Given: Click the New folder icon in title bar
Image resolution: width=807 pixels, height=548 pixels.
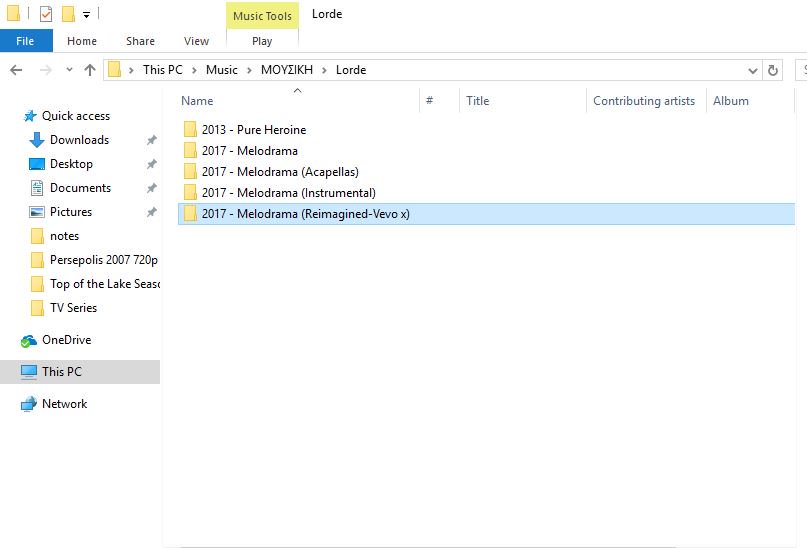Looking at the screenshot, I should [68, 14].
